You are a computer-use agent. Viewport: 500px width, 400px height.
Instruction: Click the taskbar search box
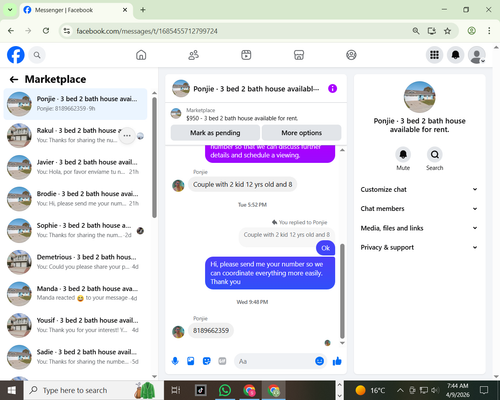tap(93, 390)
